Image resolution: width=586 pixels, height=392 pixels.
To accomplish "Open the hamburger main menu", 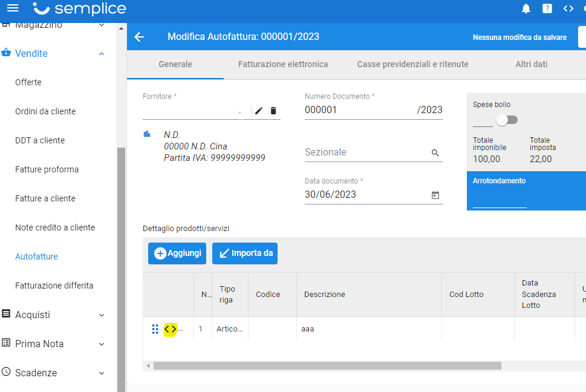I will click(13, 8).
